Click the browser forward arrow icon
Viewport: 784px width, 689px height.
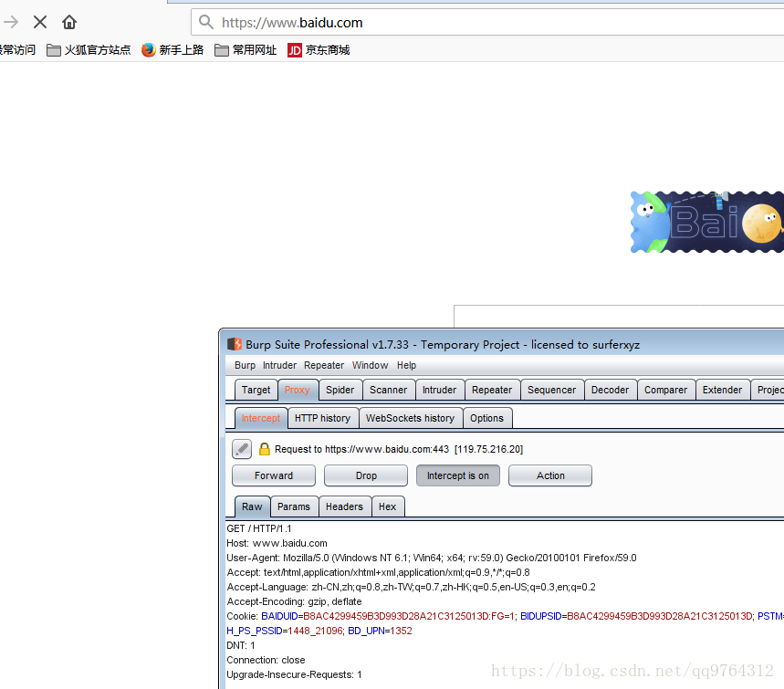(11, 22)
